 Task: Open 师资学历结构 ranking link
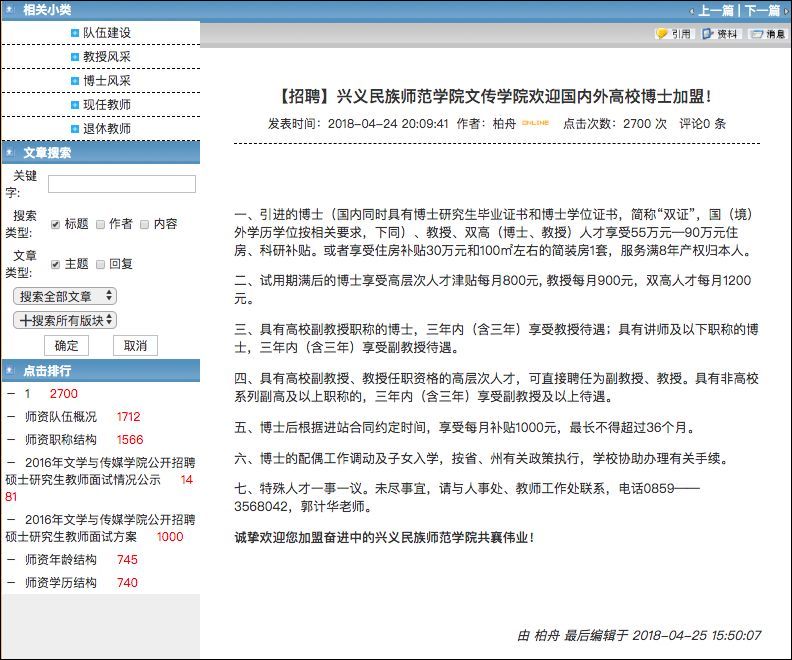pos(61,583)
